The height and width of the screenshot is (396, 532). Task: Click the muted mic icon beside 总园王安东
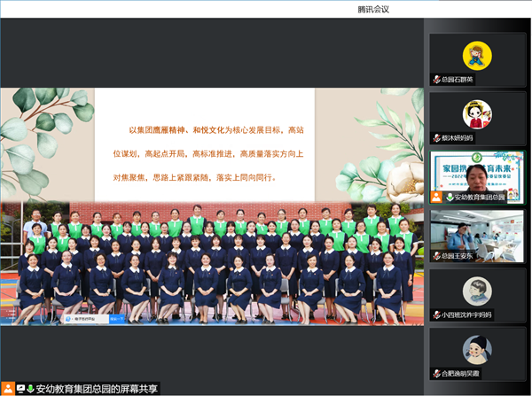tap(437, 256)
